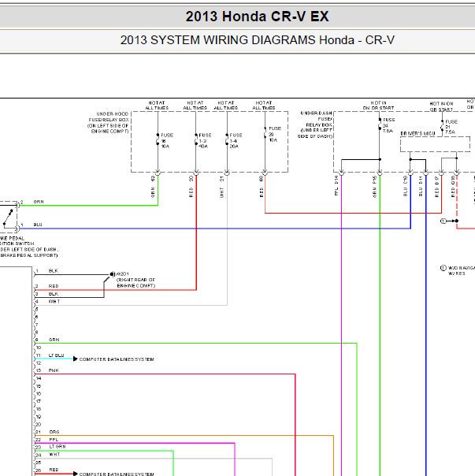475x476 pixels.
Task: Click the vertical WHT 21 wire label
Action: pos(222,187)
